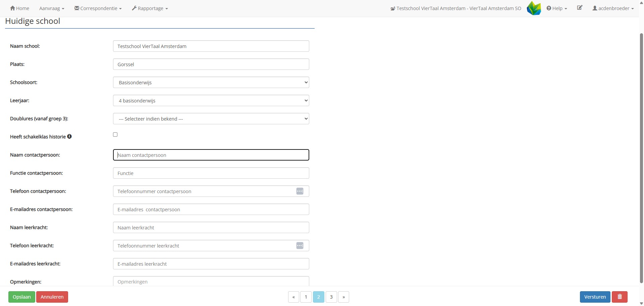Open the Correspondentie menu

click(98, 8)
